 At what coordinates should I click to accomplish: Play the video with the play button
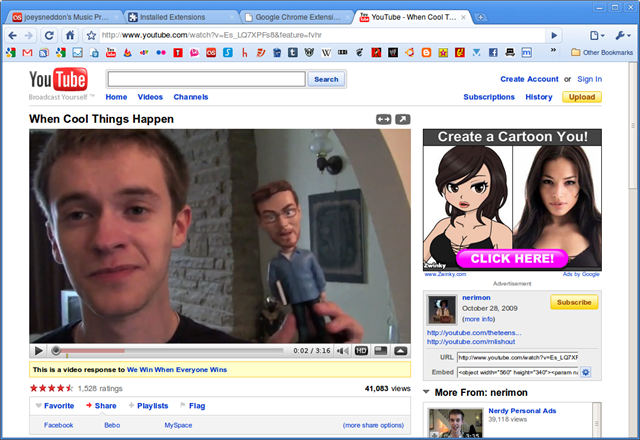click(39, 351)
